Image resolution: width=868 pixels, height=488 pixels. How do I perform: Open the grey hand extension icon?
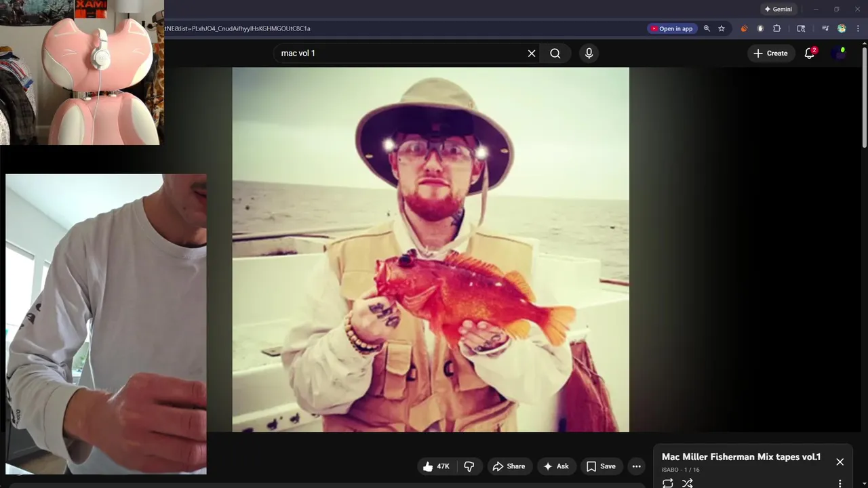click(760, 28)
